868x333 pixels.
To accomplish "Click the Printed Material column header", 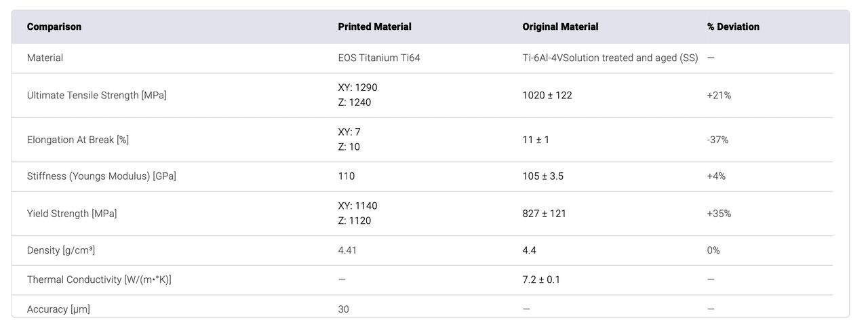I will click(x=374, y=27).
